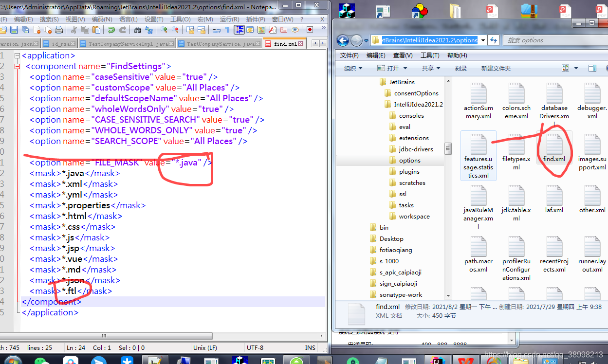The width and height of the screenshot is (608, 364).
Task: Close the TestCompanyService.java tab
Action: (x=258, y=44)
